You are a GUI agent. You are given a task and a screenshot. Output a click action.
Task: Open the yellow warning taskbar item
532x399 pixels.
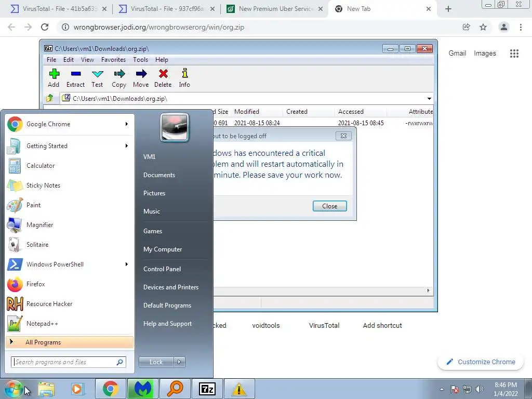coord(239,389)
